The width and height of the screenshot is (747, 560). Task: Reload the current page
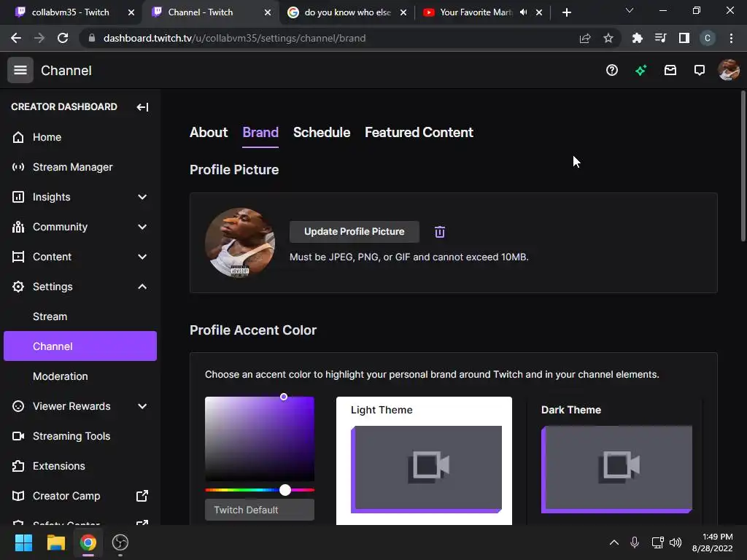[63, 38]
